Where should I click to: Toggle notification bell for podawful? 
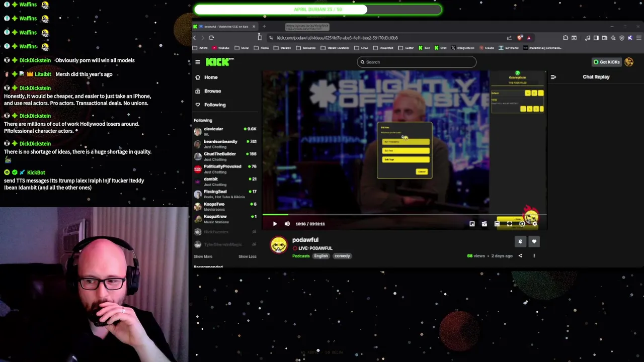[x=520, y=242]
